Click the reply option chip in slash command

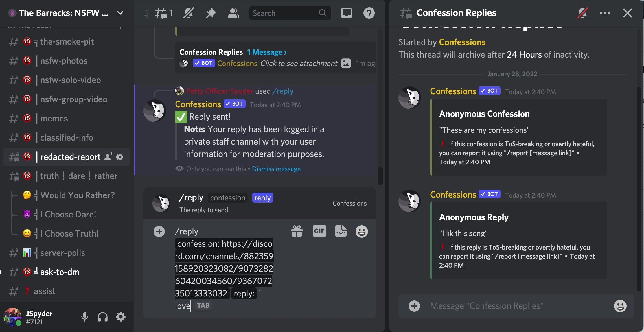(x=262, y=198)
